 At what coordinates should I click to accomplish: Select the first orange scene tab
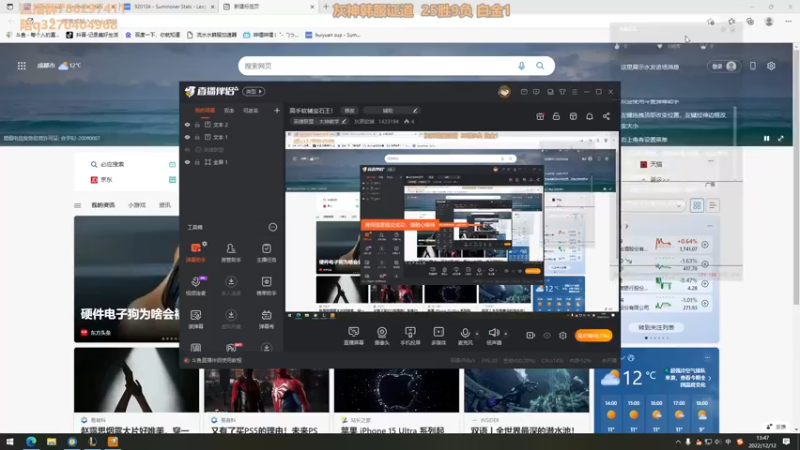point(205,110)
